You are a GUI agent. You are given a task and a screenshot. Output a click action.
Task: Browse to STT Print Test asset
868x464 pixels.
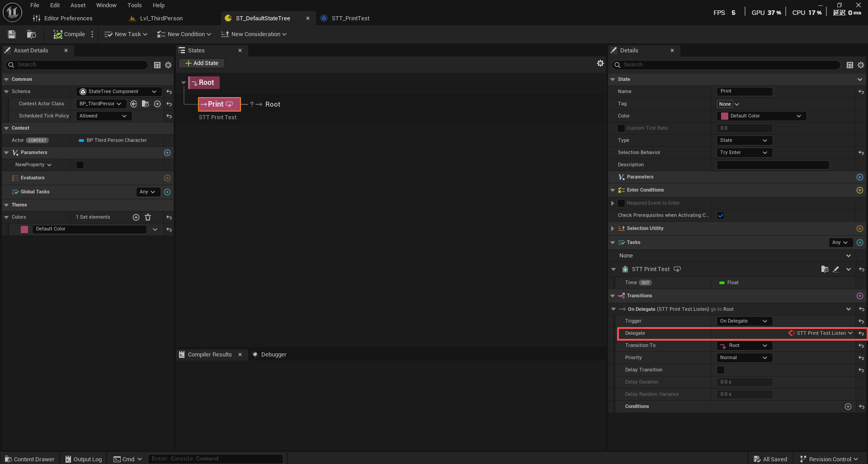pyautogui.click(x=825, y=269)
